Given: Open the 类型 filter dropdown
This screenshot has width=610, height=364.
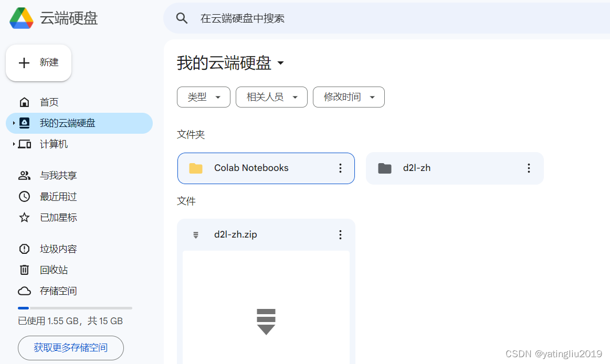Looking at the screenshot, I should point(203,97).
